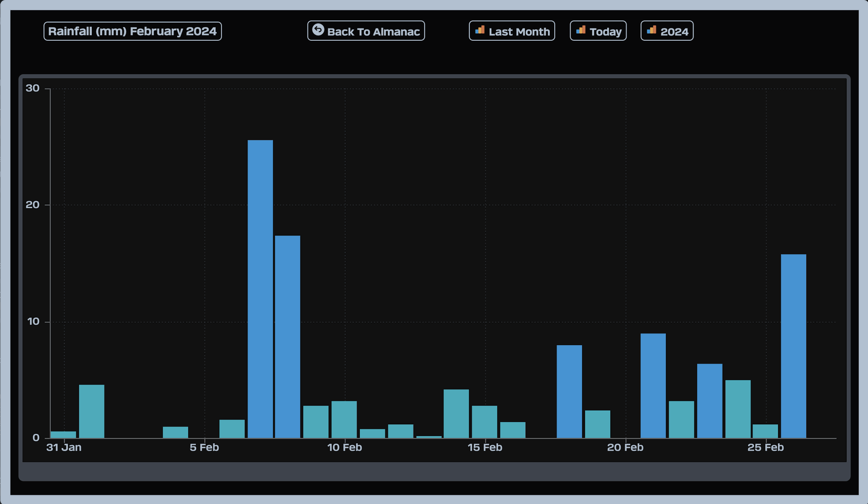868x504 pixels.
Task: Click the last blue bar on 26 Feb
Action: (x=793, y=346)
